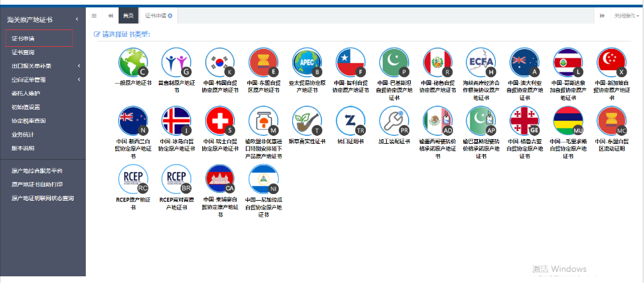The width and height of the screenshot is (644, 283).
Task: Open the 关闭操作 dropdown
Action: pos(627,15)
